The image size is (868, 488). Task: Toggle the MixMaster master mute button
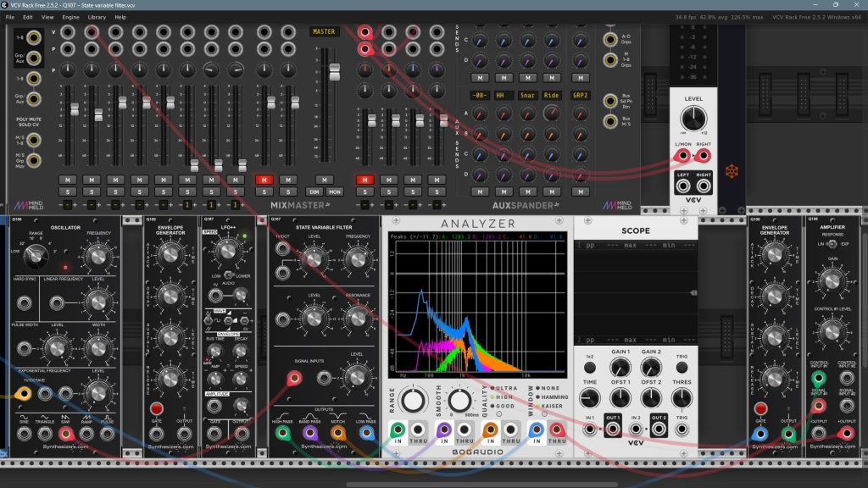click(325, 180)
